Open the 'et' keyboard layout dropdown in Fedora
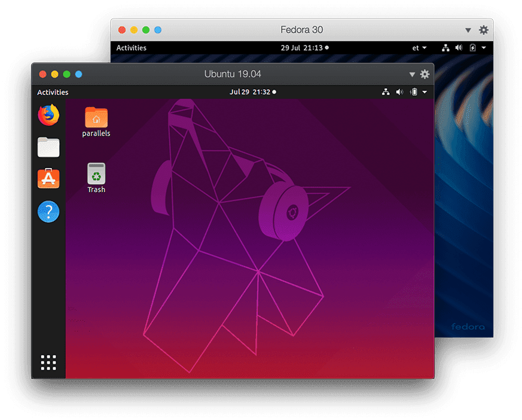Viewport: 522px width, 420px height. coord(420,48)
